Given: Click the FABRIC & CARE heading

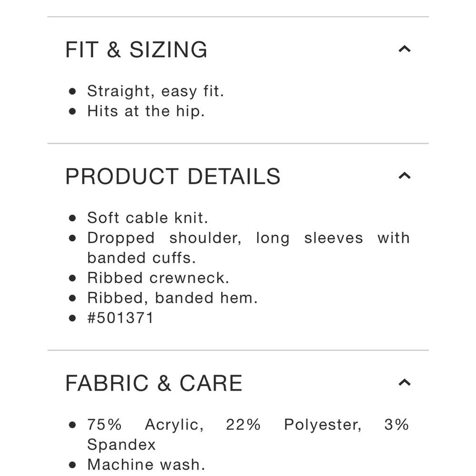Looking at the screenshot, I should [x=154, y=383].
